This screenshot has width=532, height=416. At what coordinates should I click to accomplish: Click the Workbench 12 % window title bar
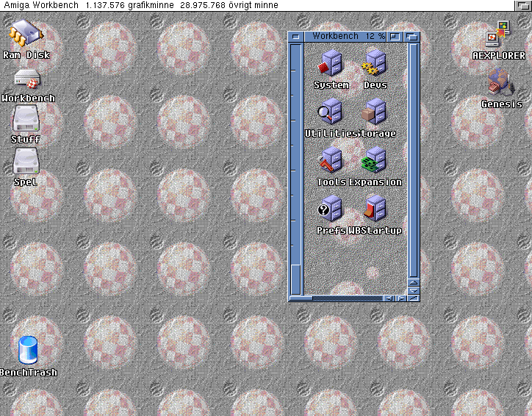[345, 37]
